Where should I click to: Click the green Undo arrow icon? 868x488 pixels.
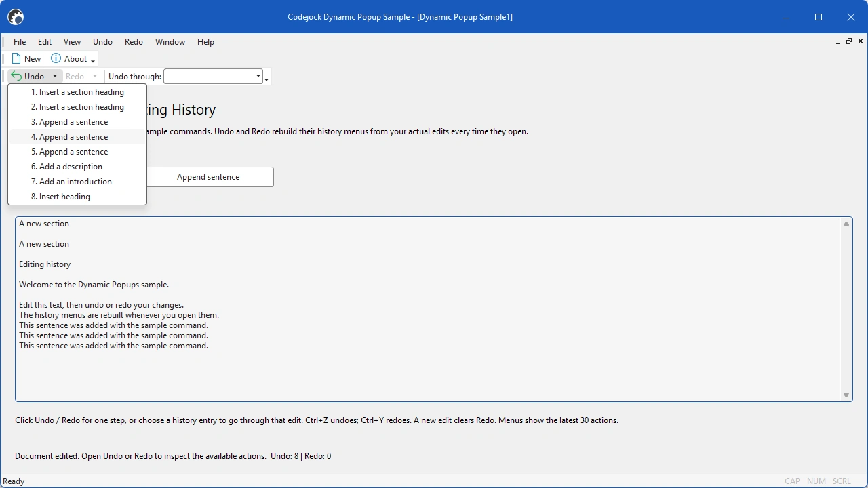point(16,77)
